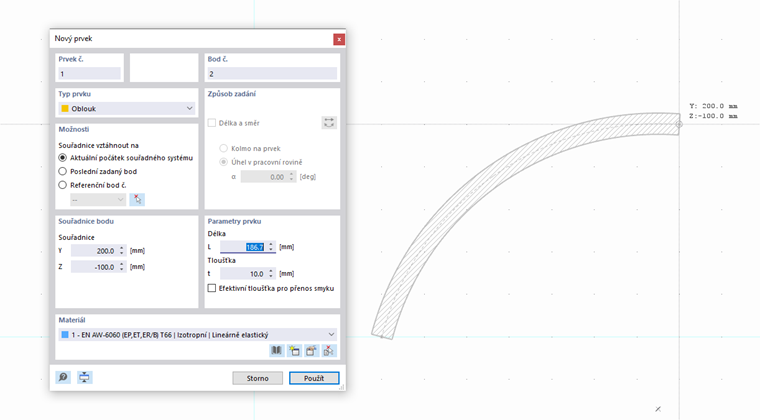Increase angle α spinner value
Viewport: 760px width, 420px height.
point(291,174)
